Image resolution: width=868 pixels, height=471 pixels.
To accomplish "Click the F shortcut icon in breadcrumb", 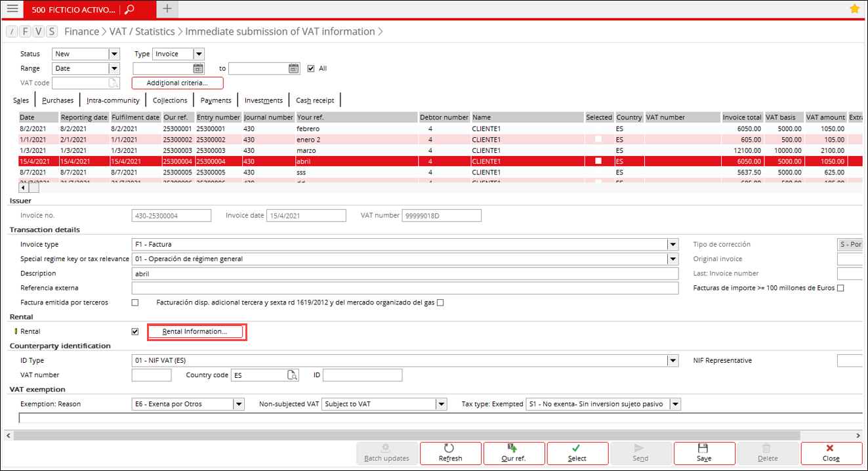I will [26, 31].
